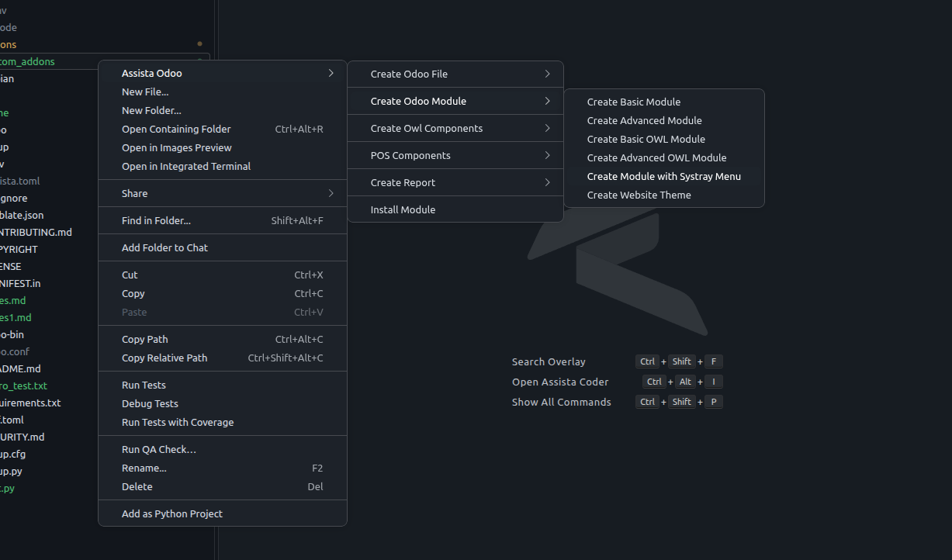Click Open Assista Coder shortcut hint
Viewport: 952px width, 560px height.
pyautogui.click(x=617, y=382)
